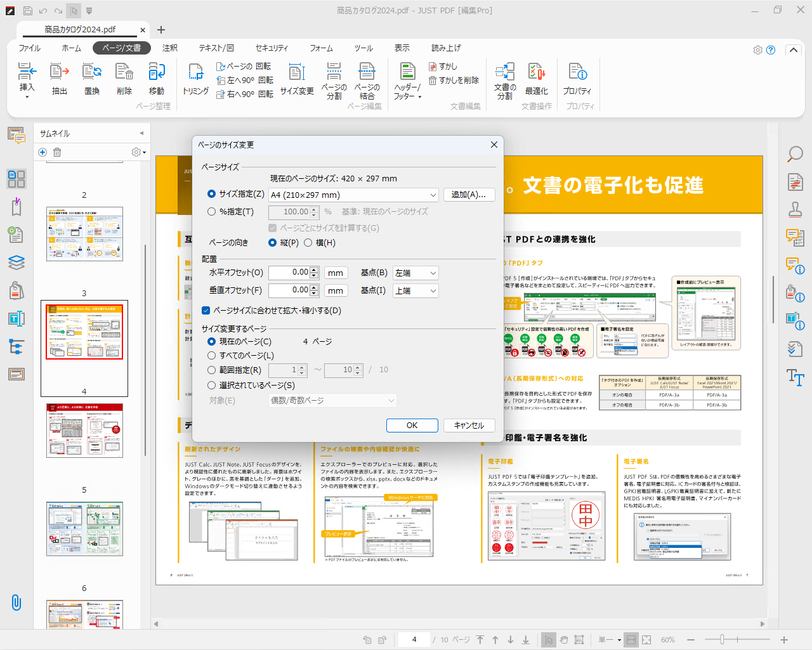Expand the 基点(I) 上端 dropdown

tap(416, 291)
